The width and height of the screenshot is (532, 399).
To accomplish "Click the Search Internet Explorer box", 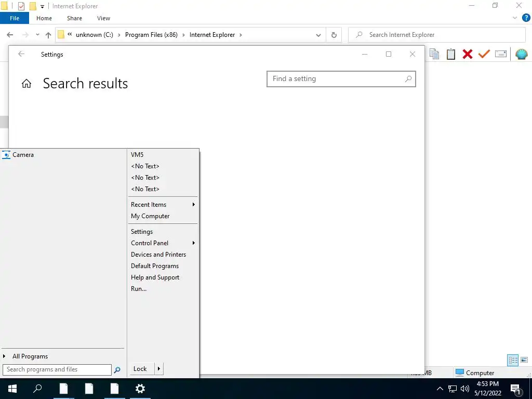I will (x=437, y=35).
